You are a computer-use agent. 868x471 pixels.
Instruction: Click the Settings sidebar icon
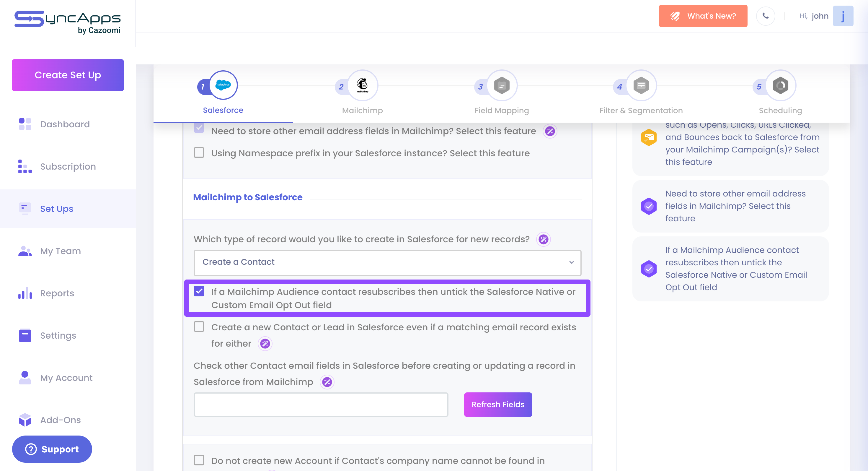(x=25, y=335)
